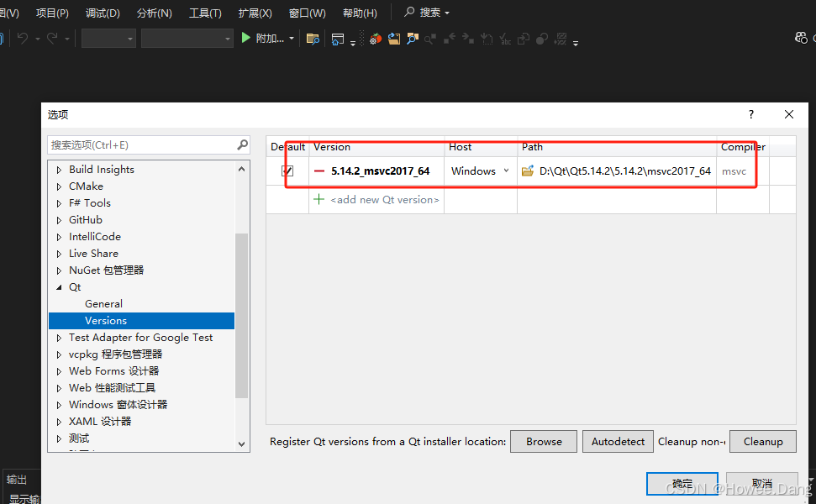The width and height of the screenshot is (816, 504).
Task: Click the Live Share icon at top right
Action: (801, 38)
